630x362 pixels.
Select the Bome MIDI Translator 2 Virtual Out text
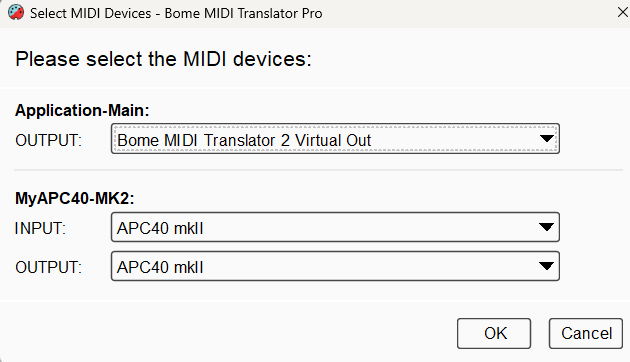tap(244, 140)
